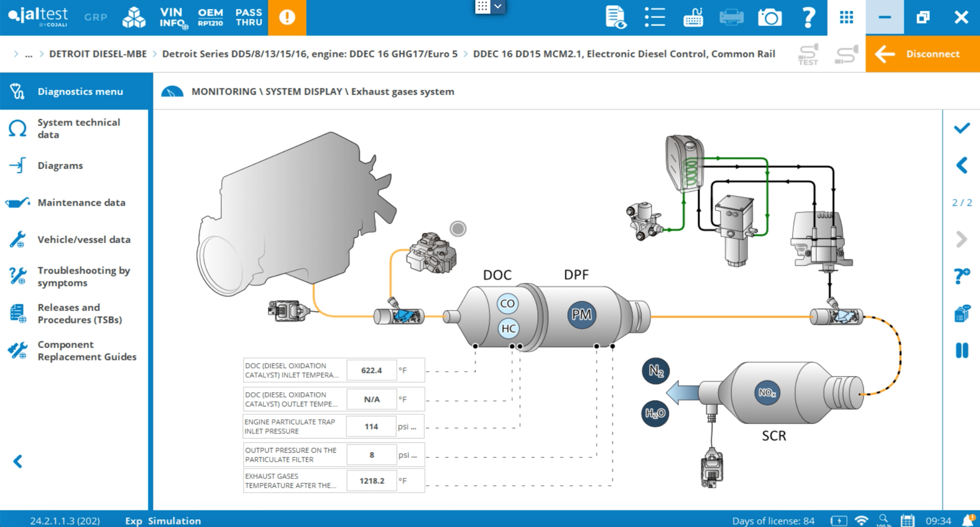Open Maintenance data menu item

81,202
